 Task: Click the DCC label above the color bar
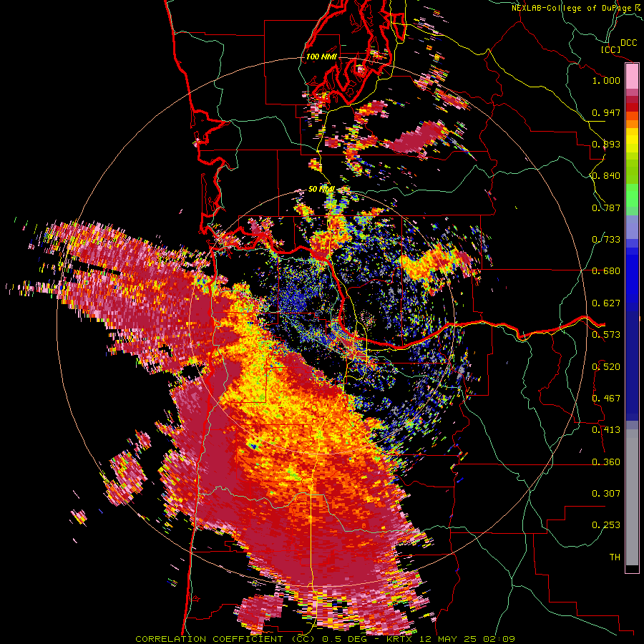pos(629,43)
